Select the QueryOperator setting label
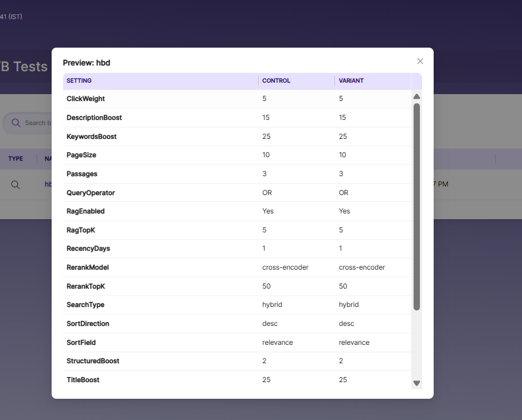This screenshot has height=420, width=522. [x=91, y=193]
